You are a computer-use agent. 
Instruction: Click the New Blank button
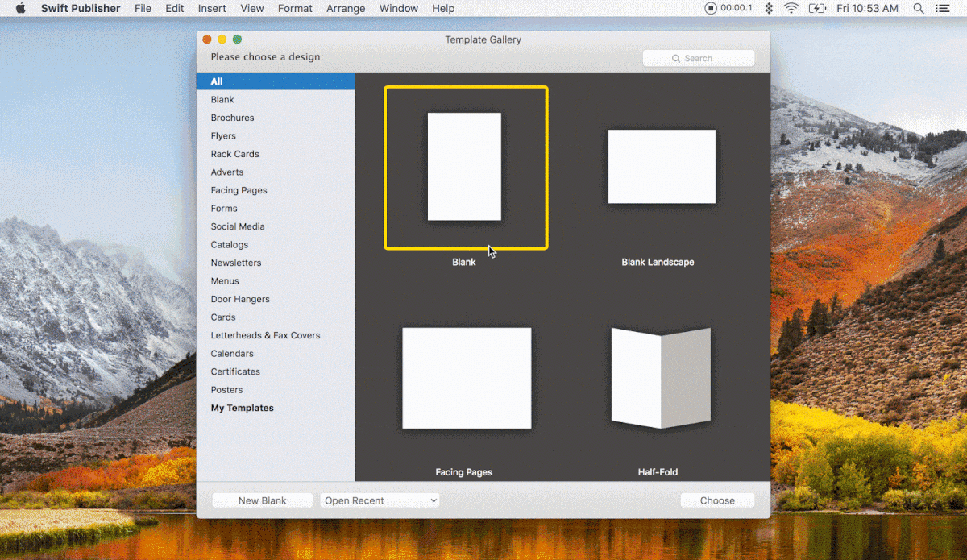[x=263, y=500]
